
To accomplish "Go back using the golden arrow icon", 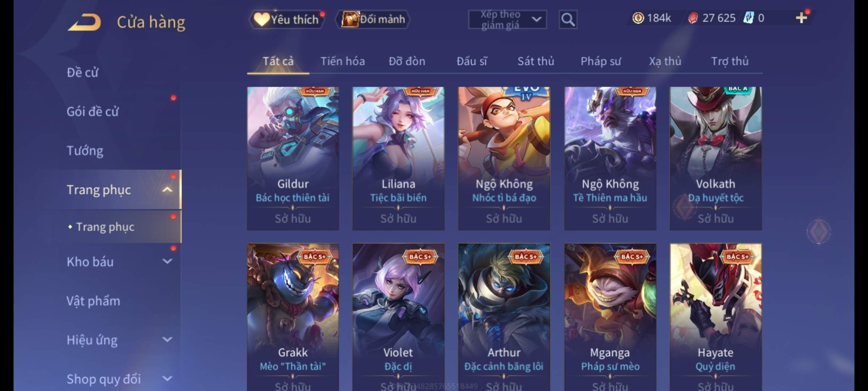I will pos(84,22).
